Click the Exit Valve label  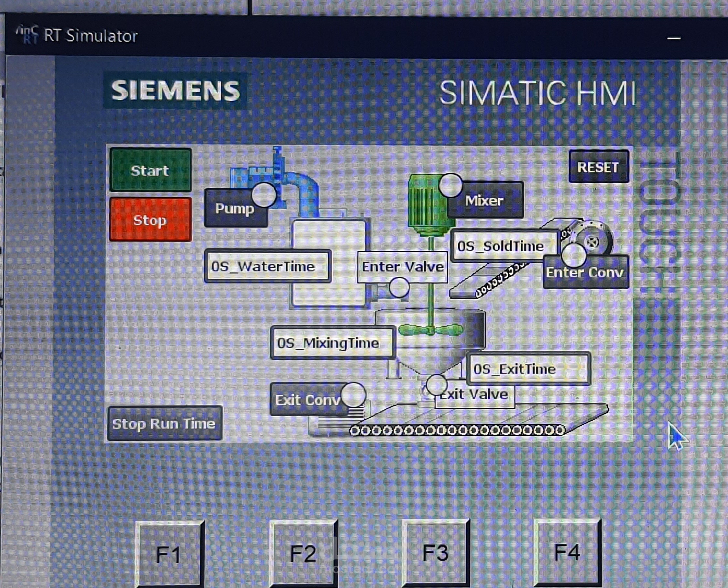(x=475, y=395)
